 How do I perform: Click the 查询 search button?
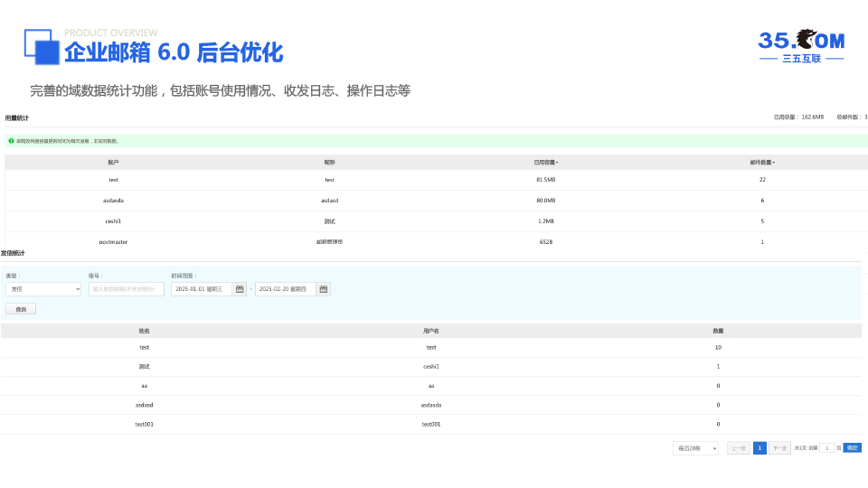21,309
